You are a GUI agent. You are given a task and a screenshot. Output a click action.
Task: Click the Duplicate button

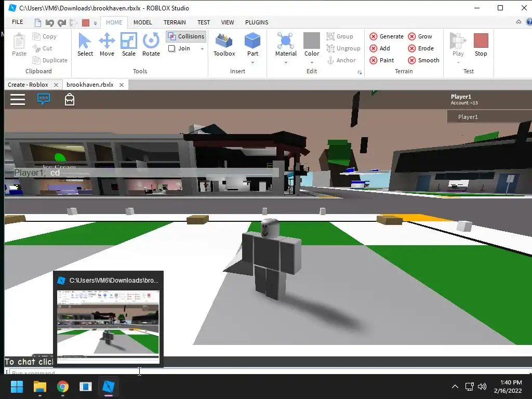coord(50,60)
